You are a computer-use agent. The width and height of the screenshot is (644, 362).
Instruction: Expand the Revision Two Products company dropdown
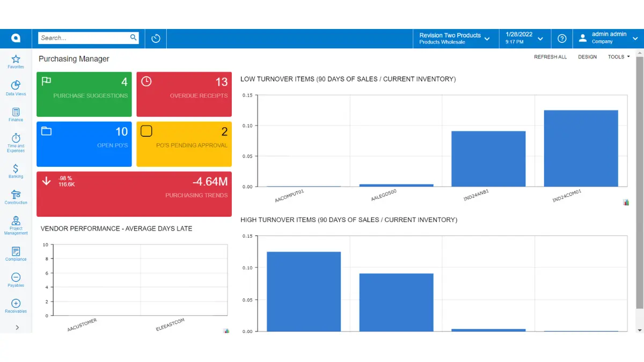[455, 39]
